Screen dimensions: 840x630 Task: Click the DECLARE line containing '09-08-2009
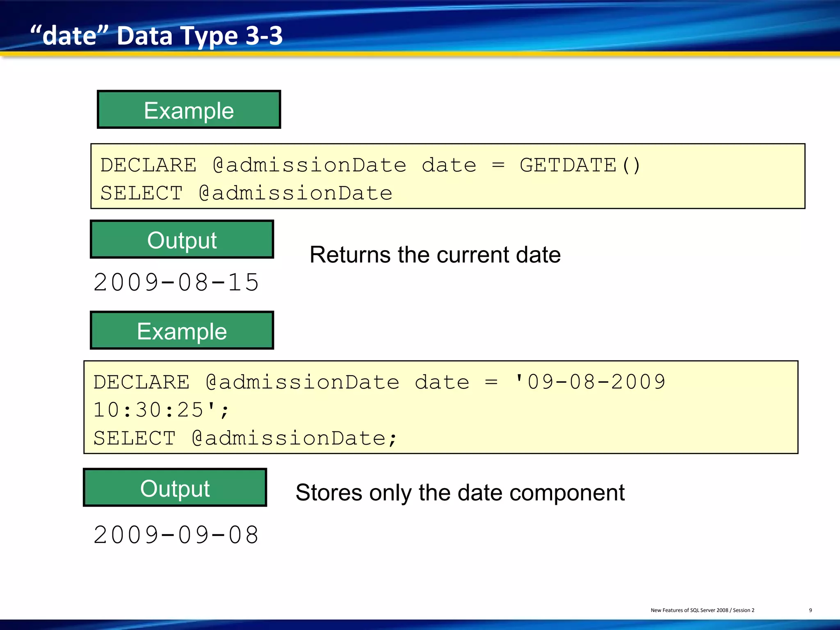[379, 382]
